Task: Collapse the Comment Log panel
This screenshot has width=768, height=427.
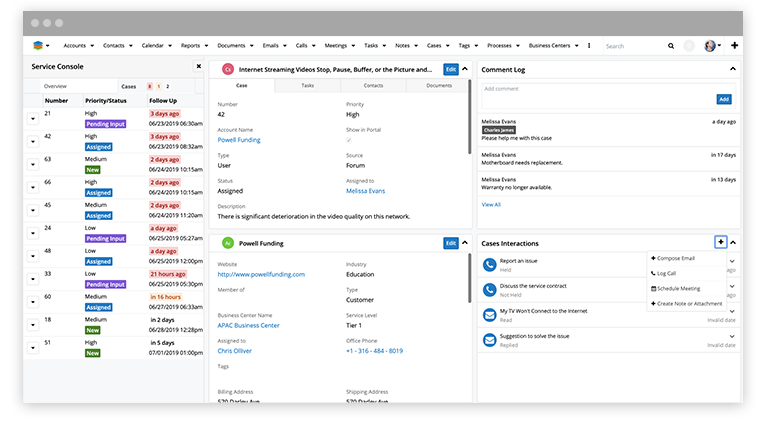Action: (733, 69)
